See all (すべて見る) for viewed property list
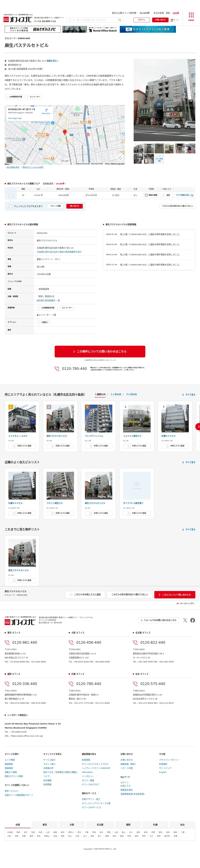 tap(189, 529)
